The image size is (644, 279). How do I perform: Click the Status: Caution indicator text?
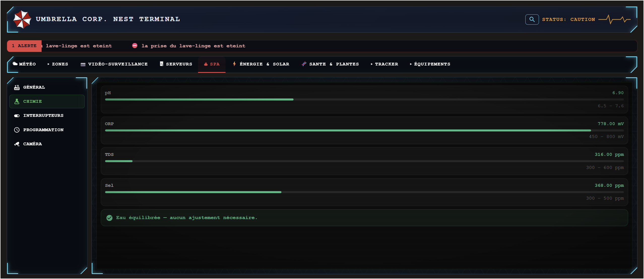[568, 19]
